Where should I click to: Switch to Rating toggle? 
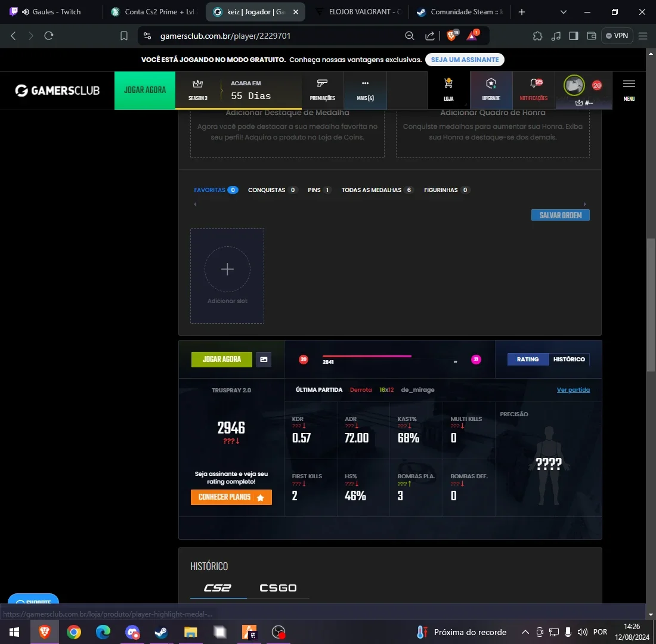528,359
